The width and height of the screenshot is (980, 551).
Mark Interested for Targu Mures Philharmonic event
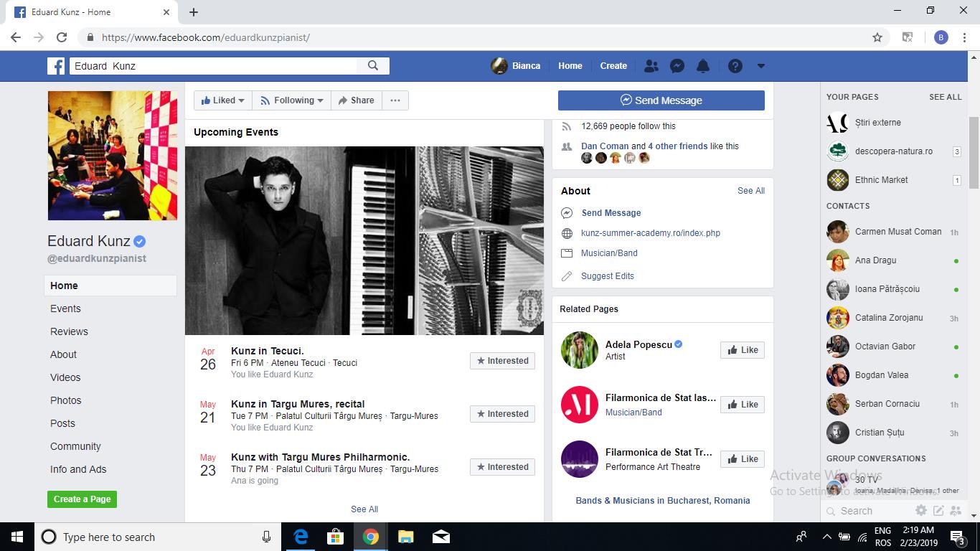point(502,467)
